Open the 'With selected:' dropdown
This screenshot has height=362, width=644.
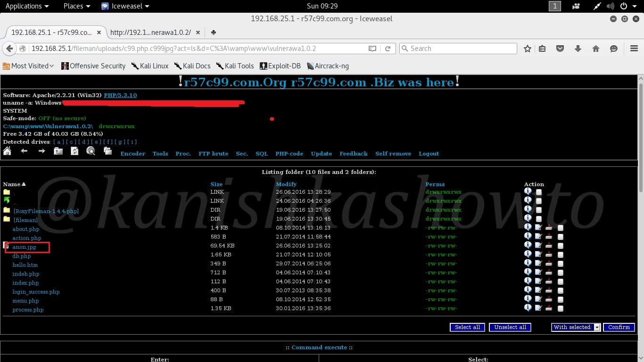[x=576, y=327]
